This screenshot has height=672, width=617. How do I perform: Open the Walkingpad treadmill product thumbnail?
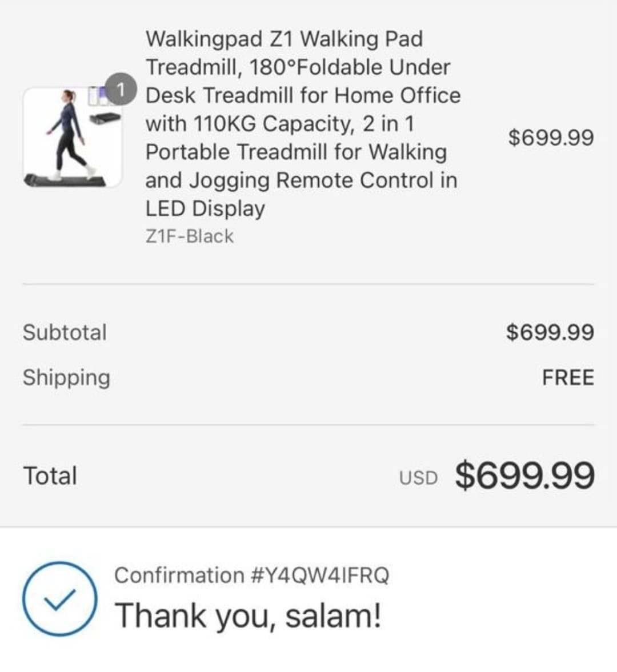(72, 138)
